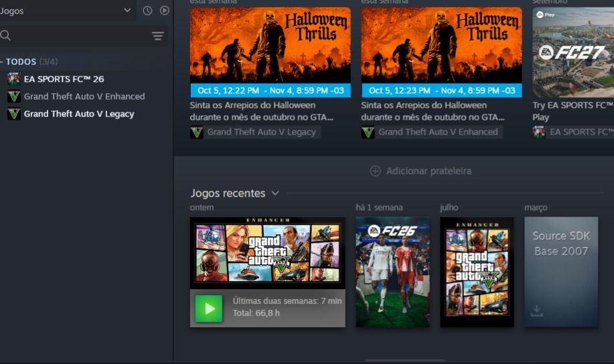Click GTA V Enhanced list icon
614x364 pixels.
point(13,96)
